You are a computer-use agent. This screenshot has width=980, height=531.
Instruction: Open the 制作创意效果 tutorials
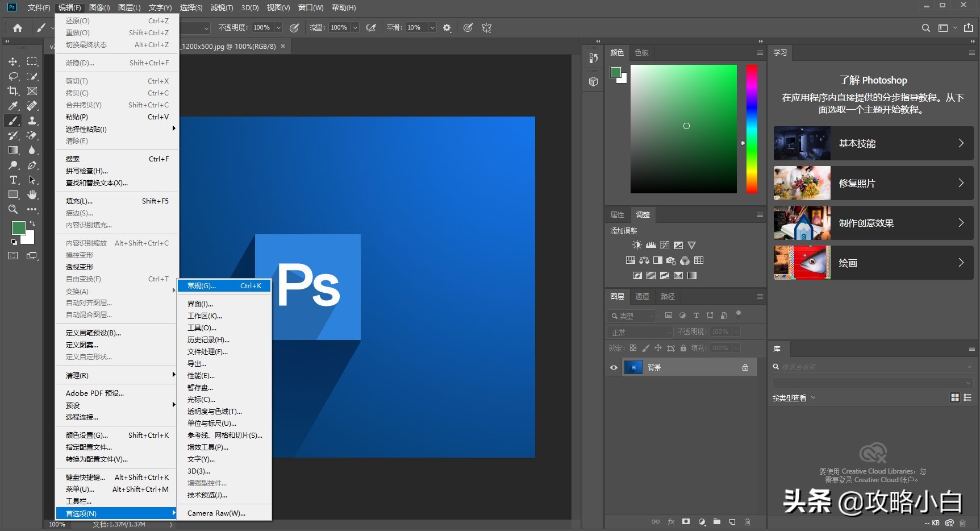click(x=873, y=223)
